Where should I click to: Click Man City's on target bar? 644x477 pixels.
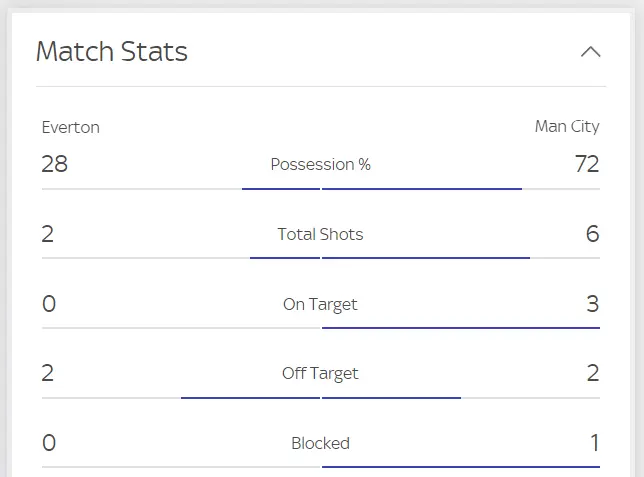point(461,327)
